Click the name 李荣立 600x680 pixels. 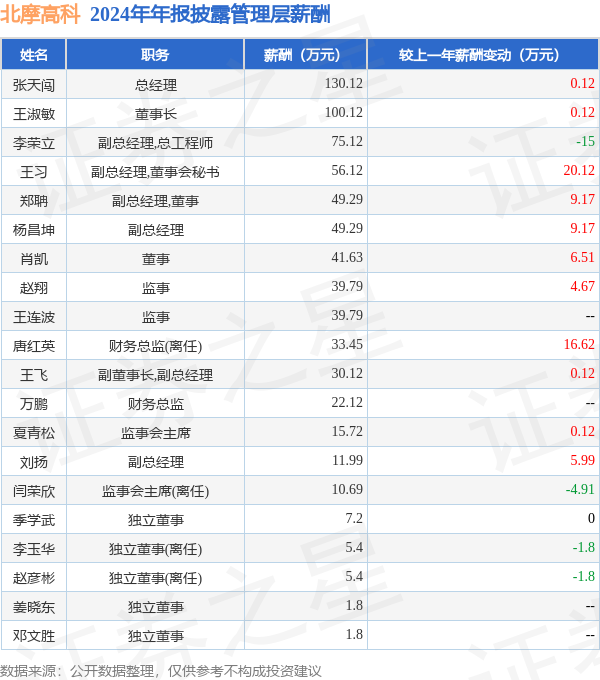point(34,143)
